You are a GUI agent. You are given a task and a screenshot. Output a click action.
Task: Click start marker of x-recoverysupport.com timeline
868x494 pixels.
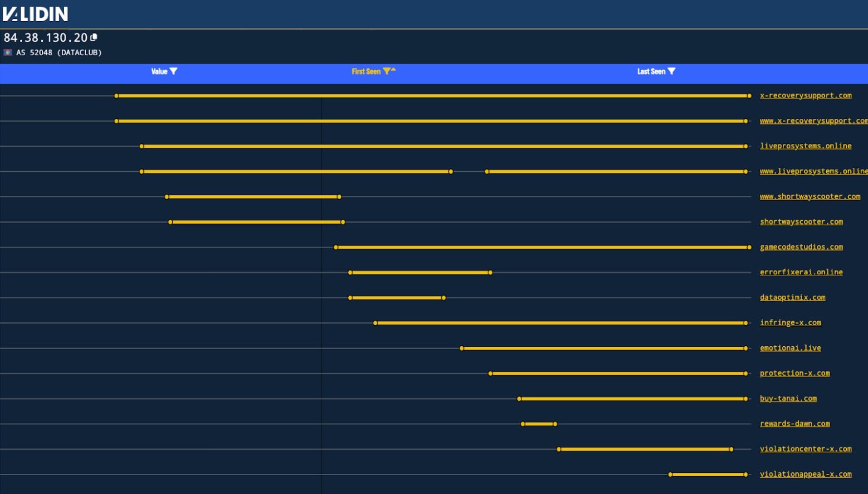tap(116, 96)
